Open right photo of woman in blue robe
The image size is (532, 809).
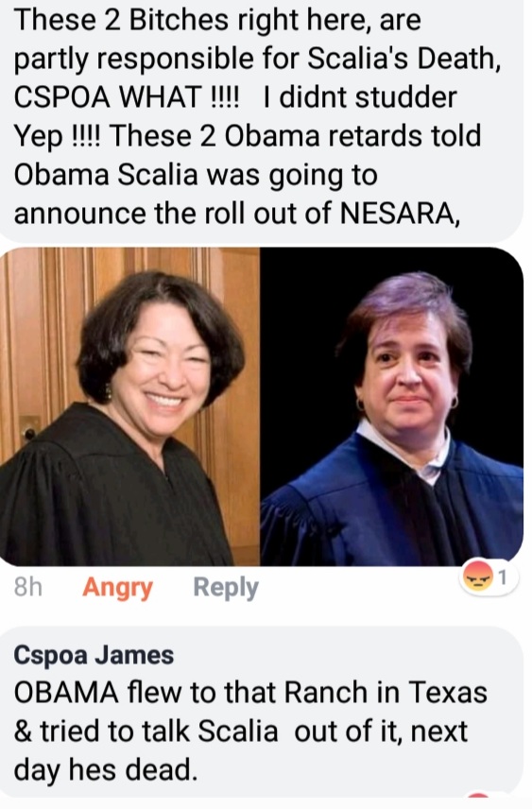point(391,406)
